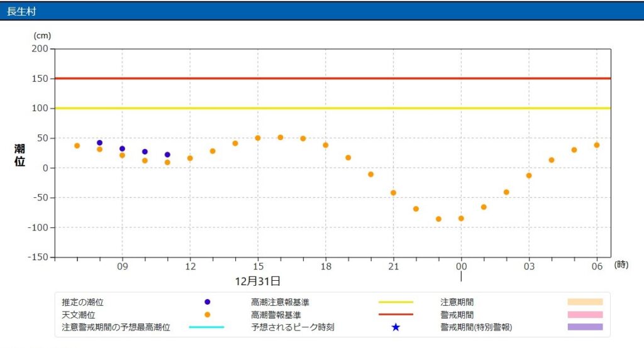Click the (時) unit label on the x-axis
Image resolution: width=644 pixels, height=348 pixels.
(621, 264)
